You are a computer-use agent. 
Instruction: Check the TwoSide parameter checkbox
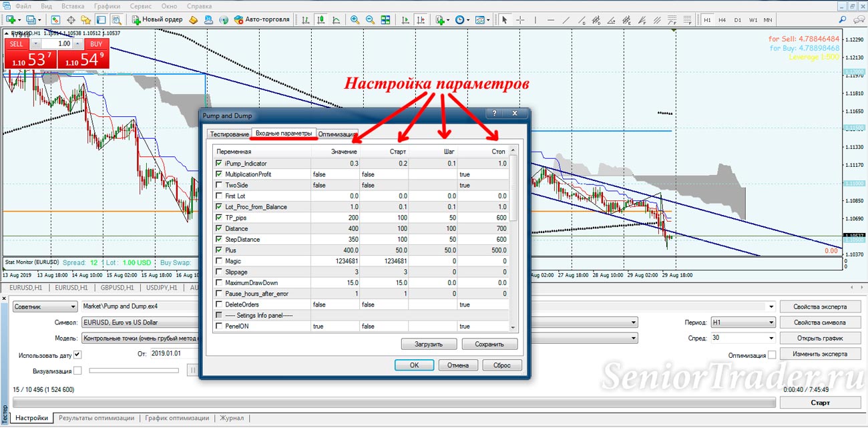click(x=219, y=185)
